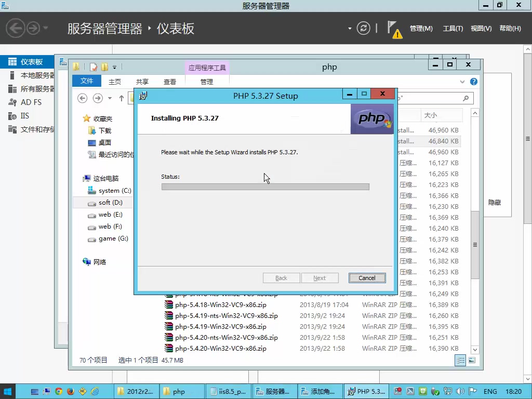Cancel the PHP 5.3.27 installation

click(x=367, y=278)
